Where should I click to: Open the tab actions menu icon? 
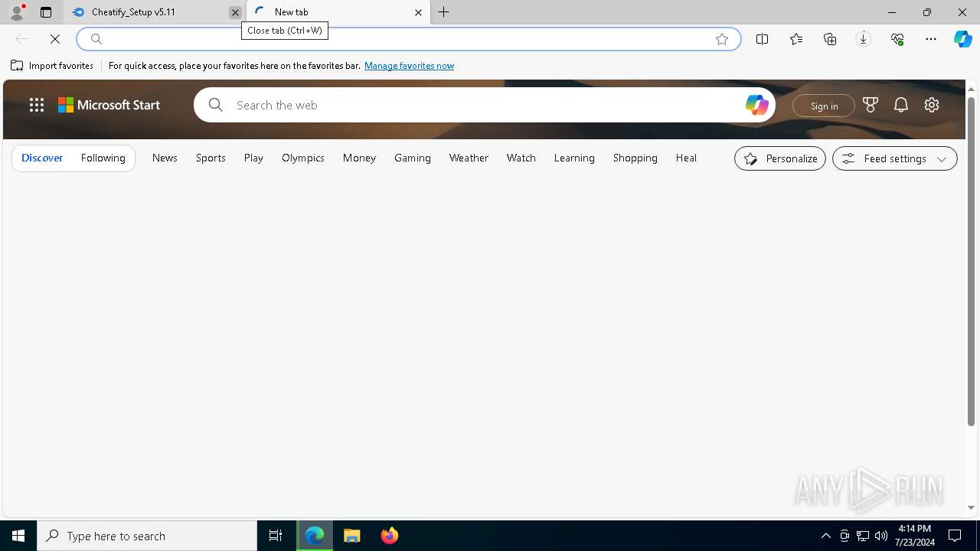click(46, 12)
